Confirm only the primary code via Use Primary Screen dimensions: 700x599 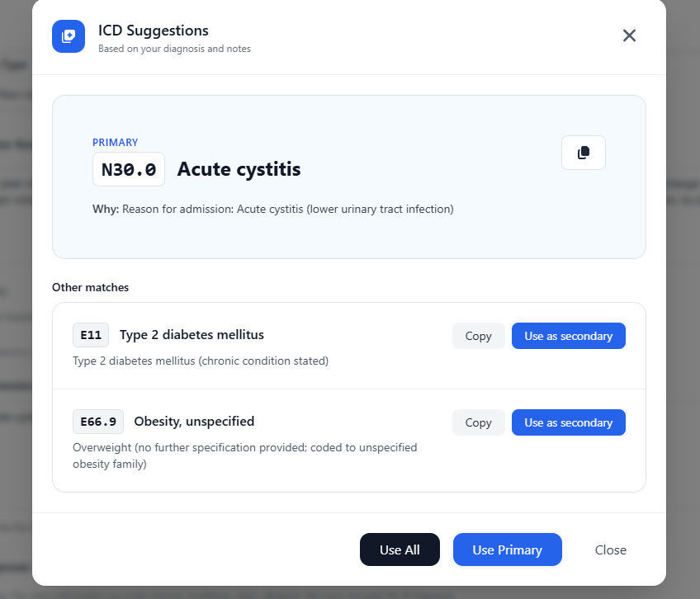[507, 549]
